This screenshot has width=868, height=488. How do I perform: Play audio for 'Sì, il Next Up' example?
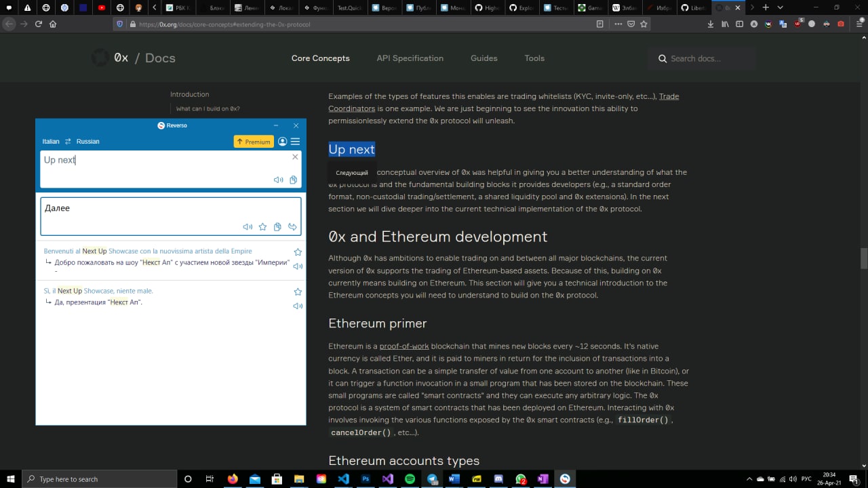point(298,306)
